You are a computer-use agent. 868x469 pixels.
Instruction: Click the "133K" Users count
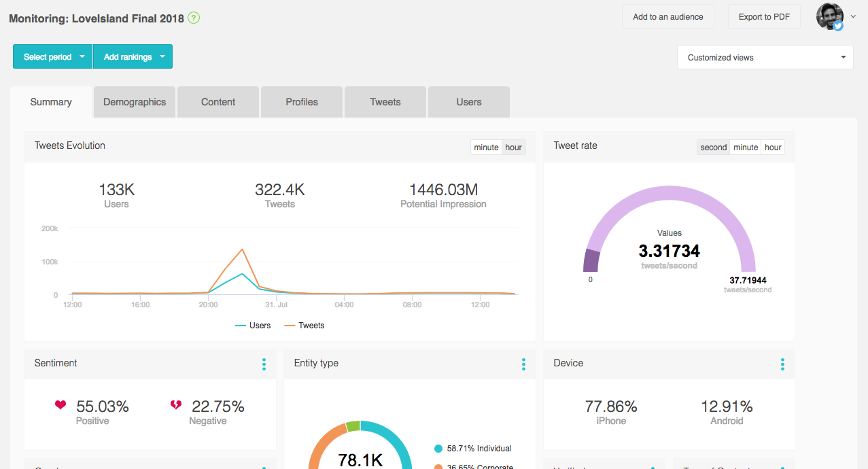(x=116, y=190)
